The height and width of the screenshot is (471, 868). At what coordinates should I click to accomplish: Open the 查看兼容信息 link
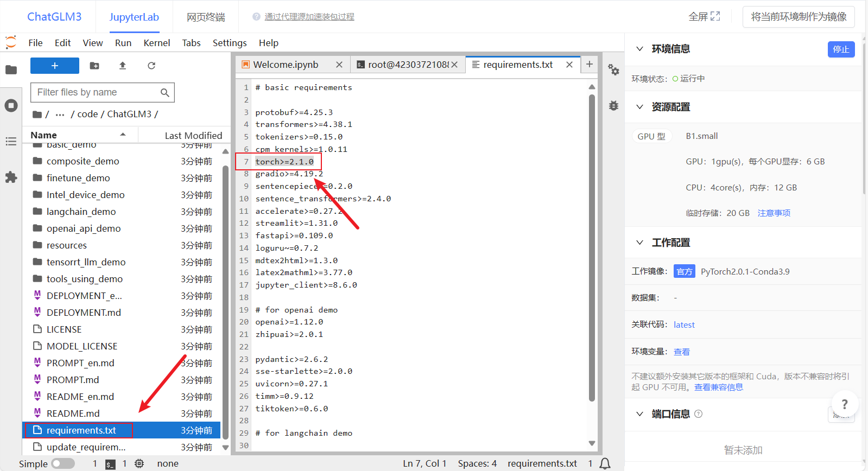[x=718, y=387]
